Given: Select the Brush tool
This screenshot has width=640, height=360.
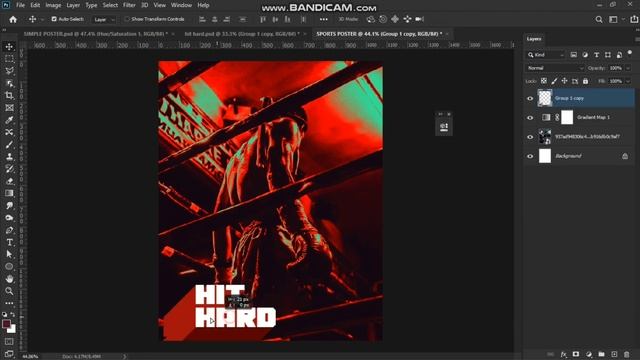Looking at the screenshot, I should click(x=9, y=144).
